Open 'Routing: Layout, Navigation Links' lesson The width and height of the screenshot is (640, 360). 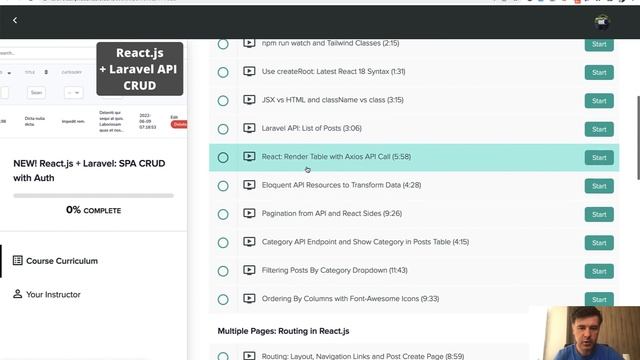point(363,356)
